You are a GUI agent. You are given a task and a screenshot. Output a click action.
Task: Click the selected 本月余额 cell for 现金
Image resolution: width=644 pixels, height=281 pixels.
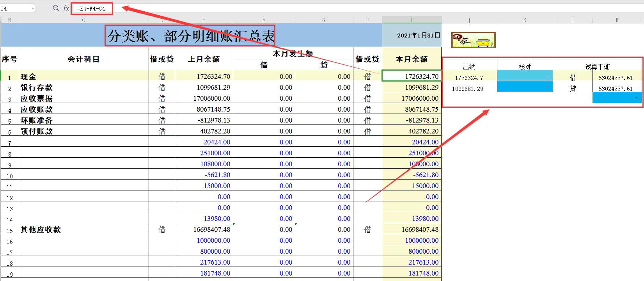coord(412,76)
